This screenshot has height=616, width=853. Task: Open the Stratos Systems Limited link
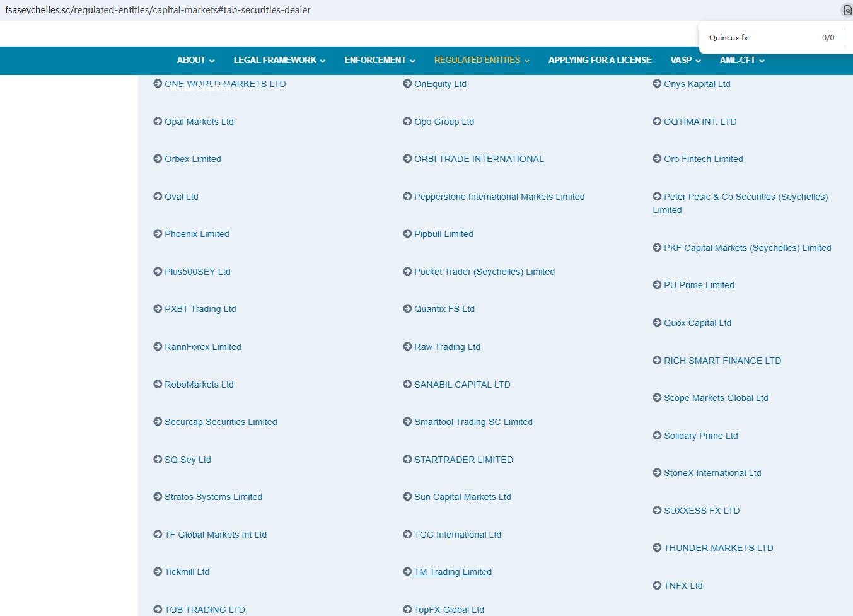[213, 497]
